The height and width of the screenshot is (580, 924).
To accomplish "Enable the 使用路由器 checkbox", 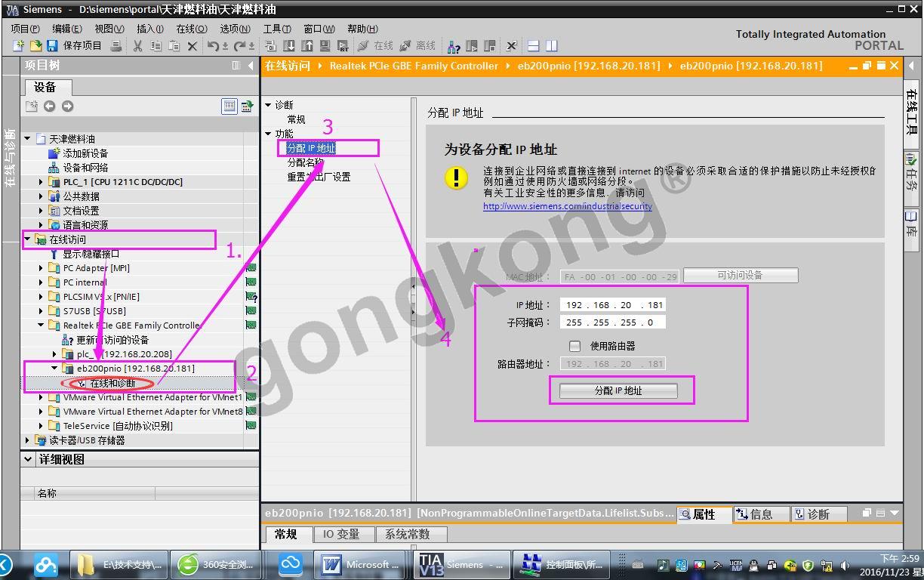I will coord(575,346).
